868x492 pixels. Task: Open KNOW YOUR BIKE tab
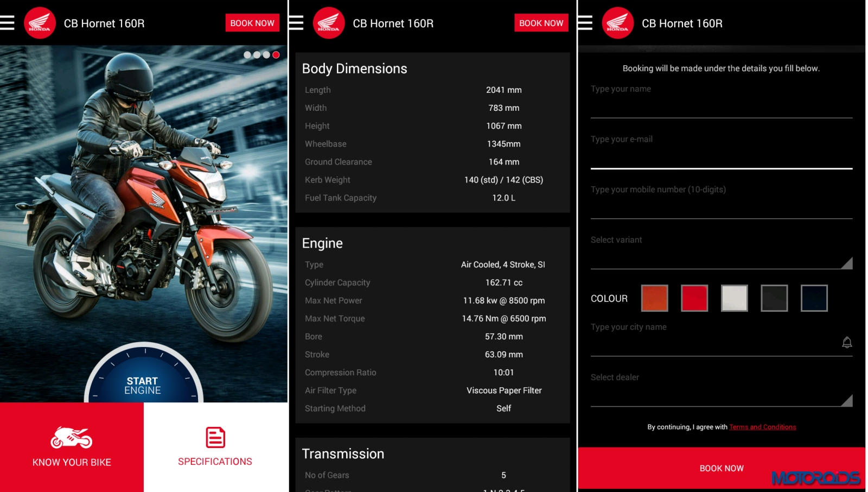point(72,447)
